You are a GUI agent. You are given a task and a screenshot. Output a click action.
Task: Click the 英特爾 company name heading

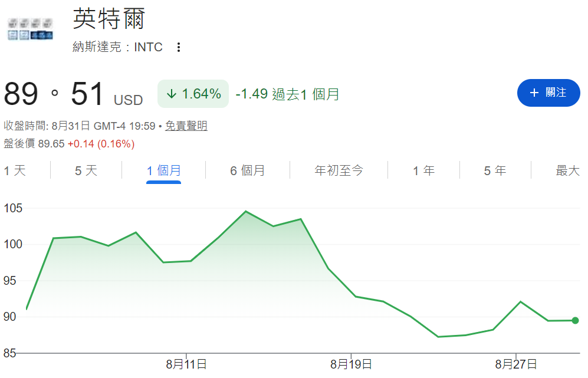[x=109, y=18]
